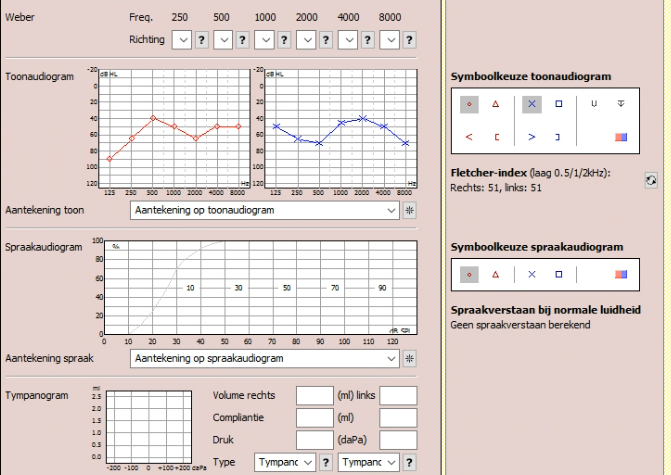Select blue cross symbol for spraakaudiogram
This screenshot has height=475, width=671.
[x=531, y=274]
